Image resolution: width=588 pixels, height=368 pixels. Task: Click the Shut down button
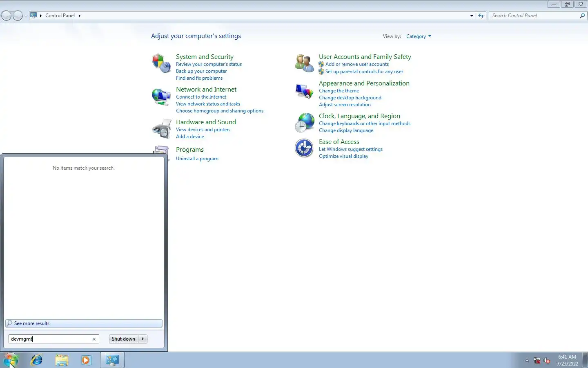pyautogui.click(x=123, y=339)
